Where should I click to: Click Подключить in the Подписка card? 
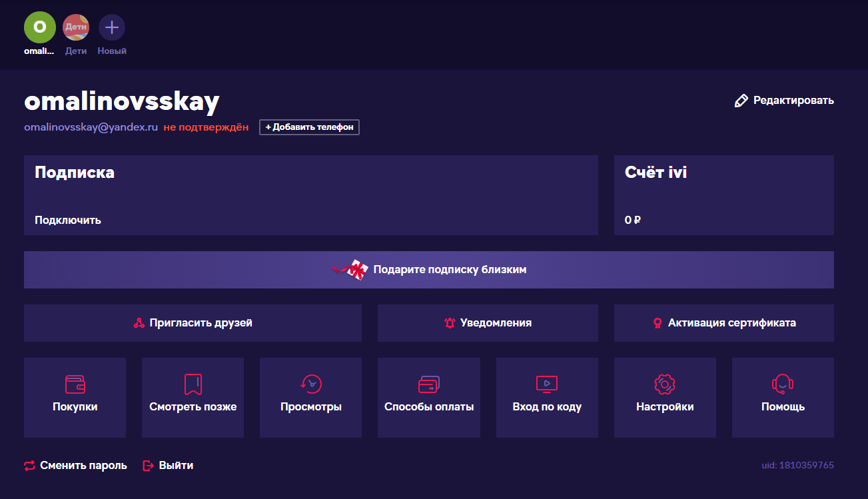coord(68,220)
